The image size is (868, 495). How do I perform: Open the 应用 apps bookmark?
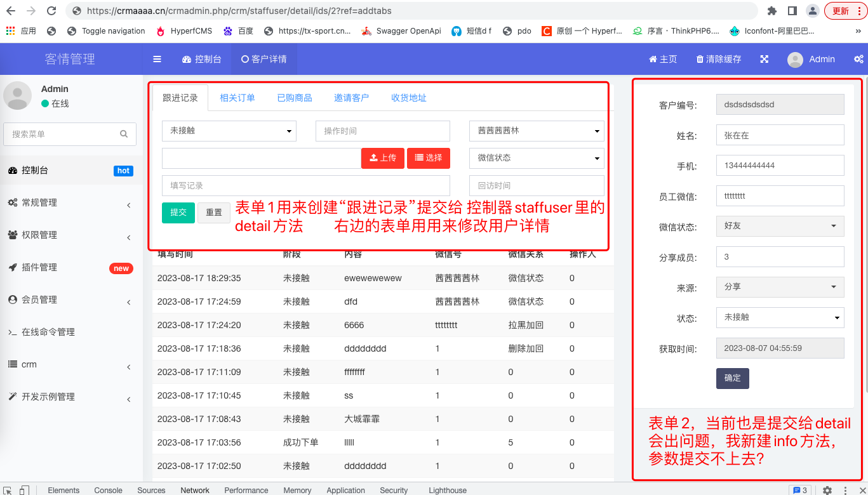pos(21,30)
